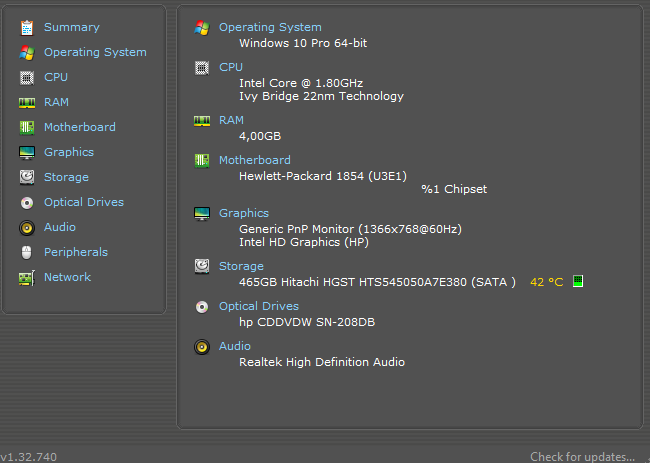
Task: Click the Summary clipboard icon in sidebar
Action: 27,28
